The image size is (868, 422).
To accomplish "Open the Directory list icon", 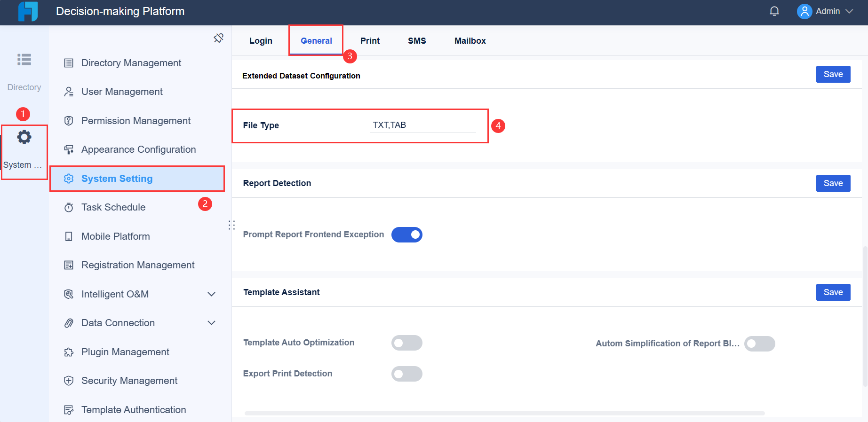I will pyautogui.click(x=24, y=60).
